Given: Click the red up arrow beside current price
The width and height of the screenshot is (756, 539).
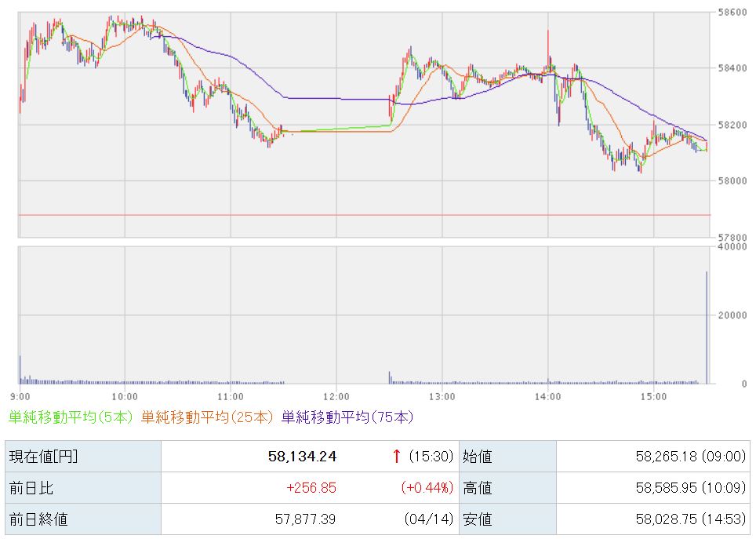Looking at the screenshot, I should (x=397, y=456).
